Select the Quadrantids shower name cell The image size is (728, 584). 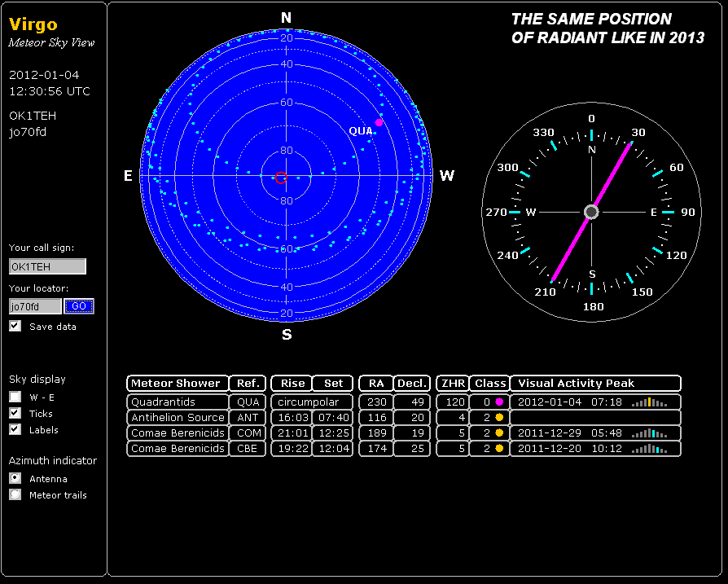(176, 402)
